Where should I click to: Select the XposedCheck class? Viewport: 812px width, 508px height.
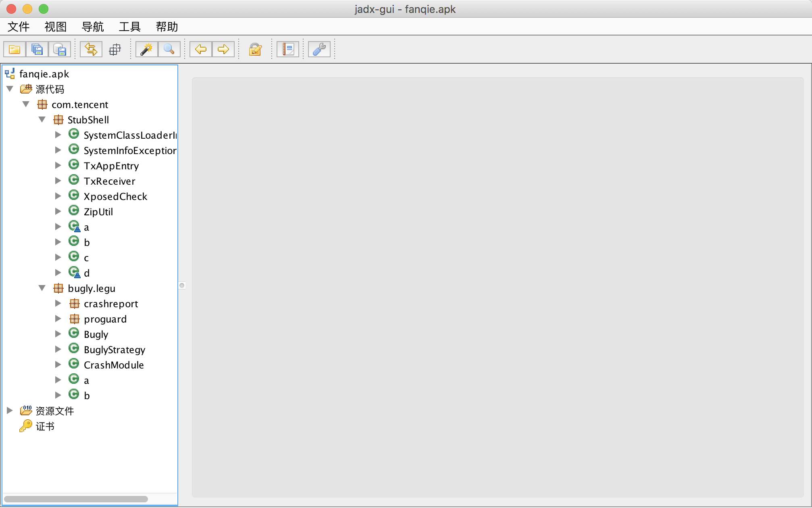point(115,196)
